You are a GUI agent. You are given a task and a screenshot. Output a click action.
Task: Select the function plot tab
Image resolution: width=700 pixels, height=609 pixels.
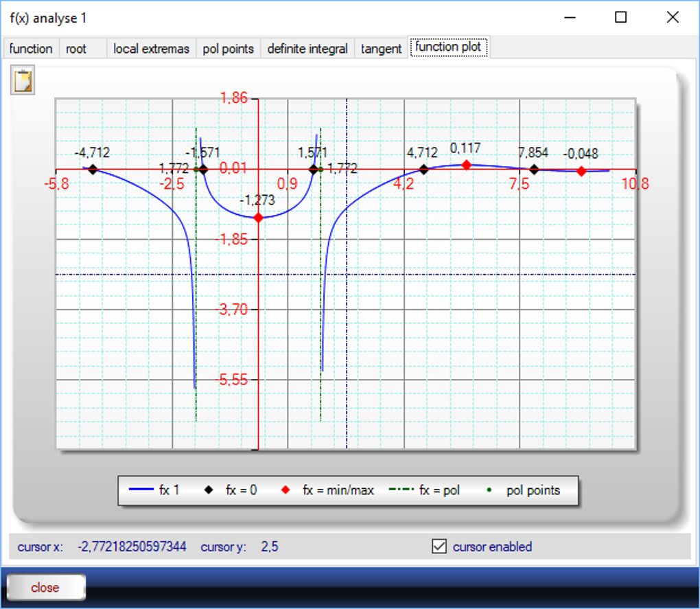tap(447, 47)
